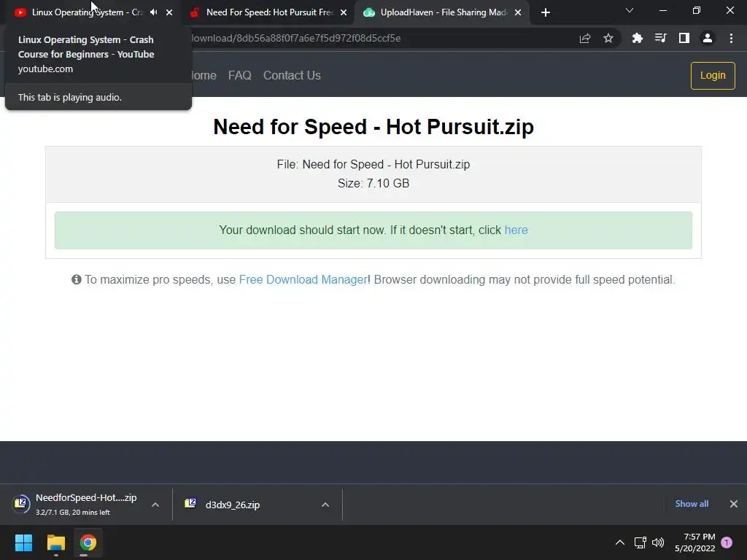Click the file name text 'File: Need for Speed - Hot Pursuit.zip'

click(373, 164)
